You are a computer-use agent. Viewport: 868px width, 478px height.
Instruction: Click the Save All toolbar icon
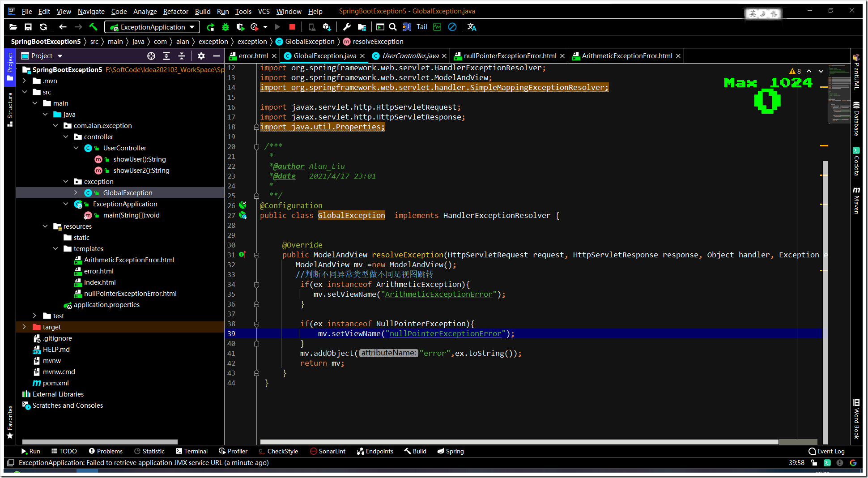[x=28, y=27]
